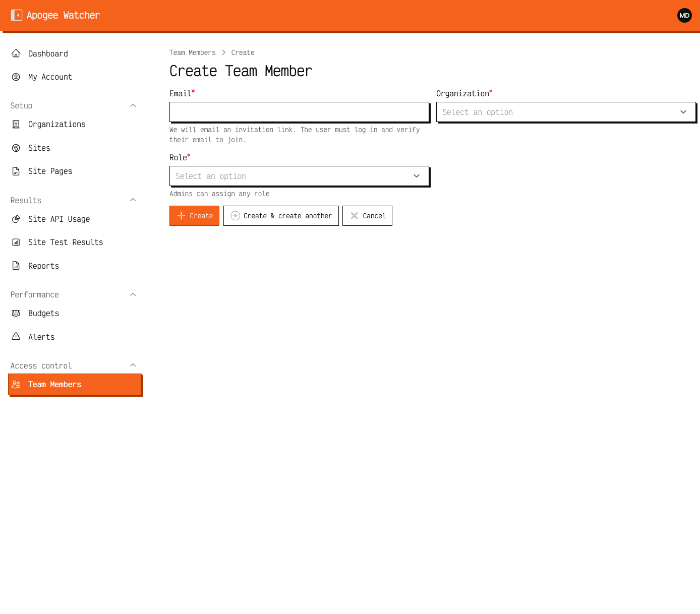Image resolution: width=700 pixels, height=614 pixels.
Task: Collapse the Setup sidebar group
Action: (x=133, y=105)
